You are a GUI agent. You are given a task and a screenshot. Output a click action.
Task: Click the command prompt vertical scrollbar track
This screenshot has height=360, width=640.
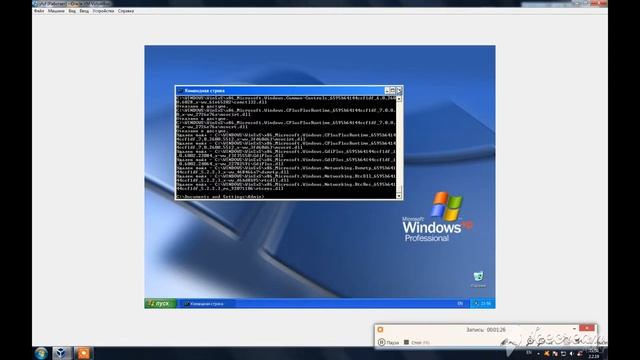(399, 147)
